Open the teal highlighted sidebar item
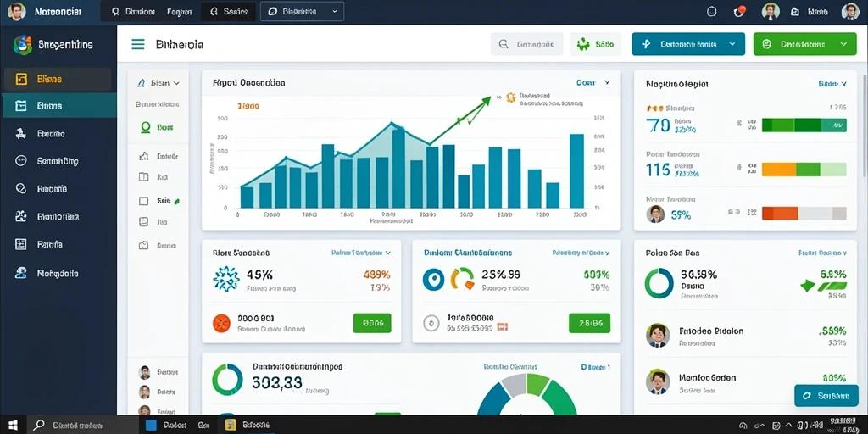The image size is (868, 434). [x=58, y=106]
